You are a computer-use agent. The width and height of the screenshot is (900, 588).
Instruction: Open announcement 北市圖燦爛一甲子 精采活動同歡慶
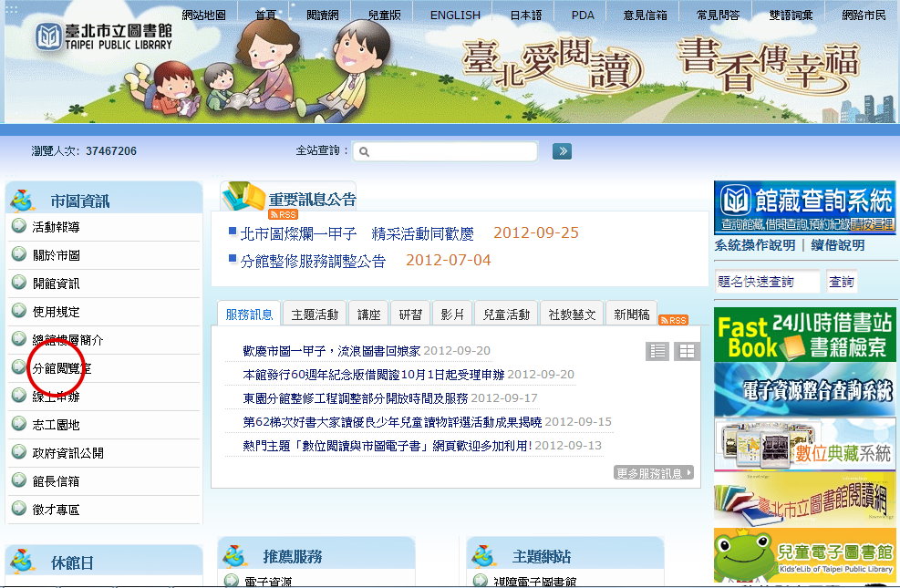357,233
